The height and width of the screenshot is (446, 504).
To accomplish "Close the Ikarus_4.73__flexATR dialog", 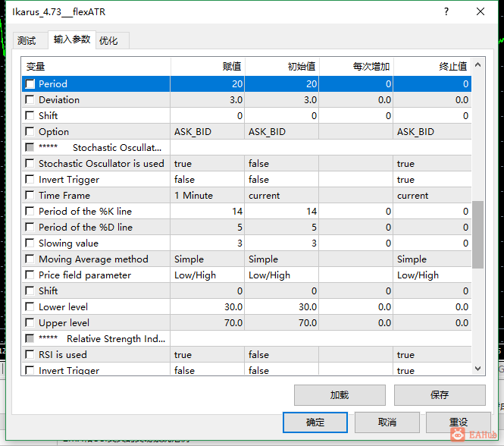I will click(481, 11).
